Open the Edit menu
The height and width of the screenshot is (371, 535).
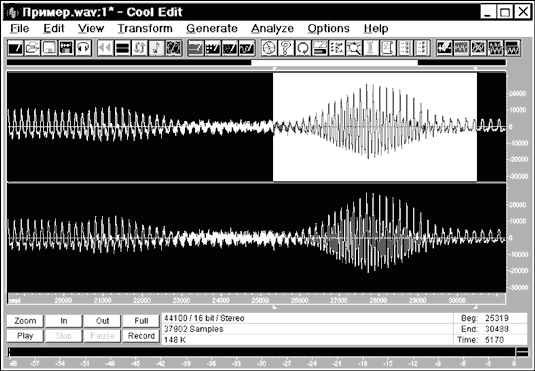pos(54,28)
